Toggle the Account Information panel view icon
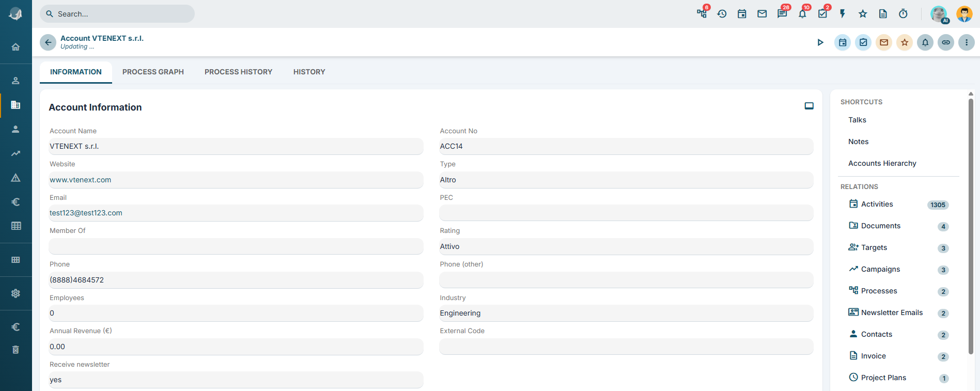The image size is (980, 391). (809, 106)
